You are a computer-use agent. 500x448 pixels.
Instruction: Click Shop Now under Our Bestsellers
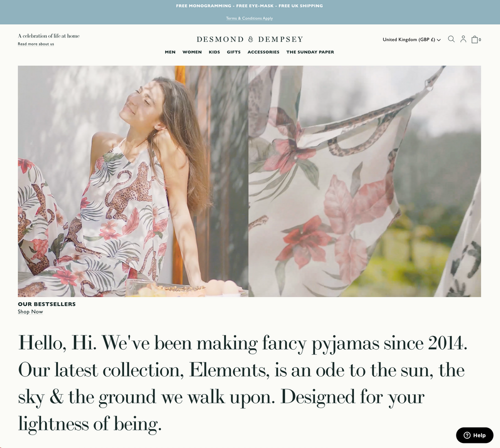click(30, 312)
